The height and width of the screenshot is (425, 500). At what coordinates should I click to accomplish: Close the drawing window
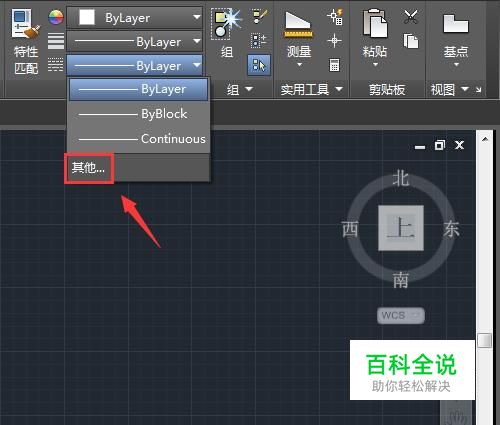point(460,145)
